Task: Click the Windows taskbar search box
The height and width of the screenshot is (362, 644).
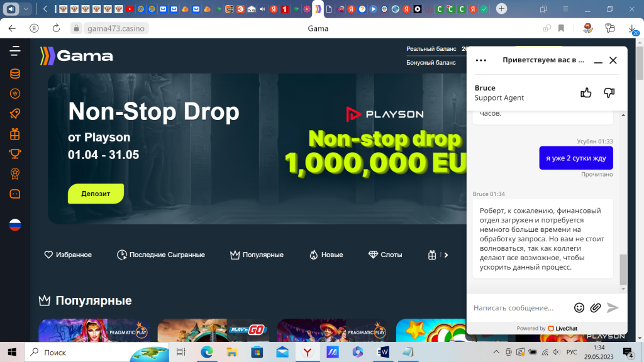Action: coord(97,352)
